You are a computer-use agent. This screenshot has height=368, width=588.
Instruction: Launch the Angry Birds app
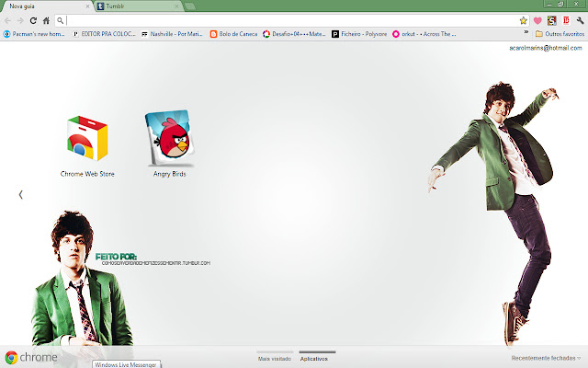tap(169, 144)
